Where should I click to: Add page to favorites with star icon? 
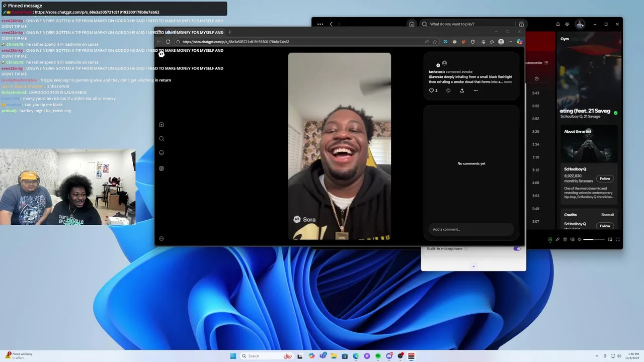click(435, 42)
